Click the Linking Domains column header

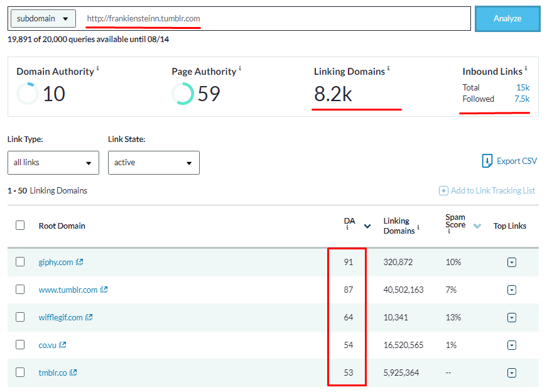pyautogui.click(x=399, y=226)
